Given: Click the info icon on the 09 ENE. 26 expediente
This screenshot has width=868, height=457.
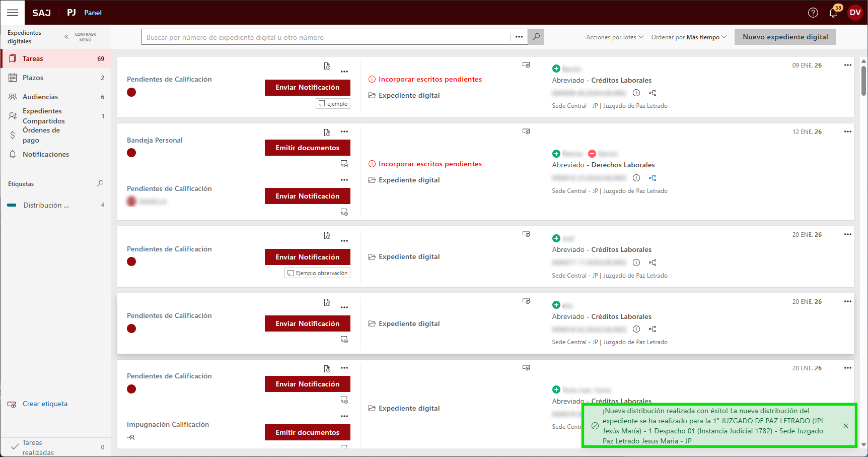Looking at the screenshot, I should click(636, 93).
